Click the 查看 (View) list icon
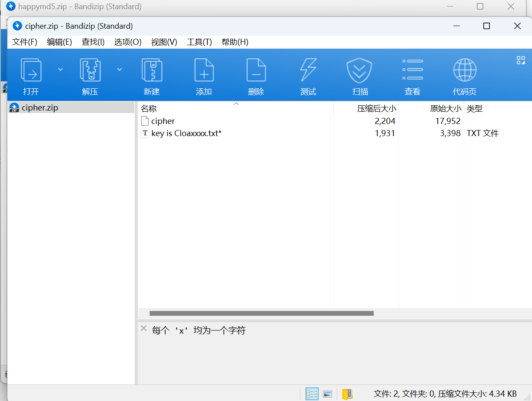 point(412,70)
